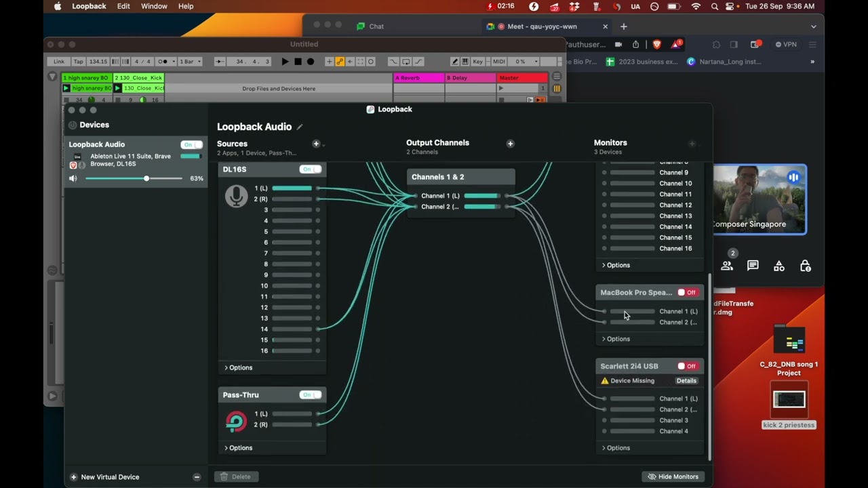
Task: Click the Brave Shields lion icon
Action: click(x=656, y=44)
